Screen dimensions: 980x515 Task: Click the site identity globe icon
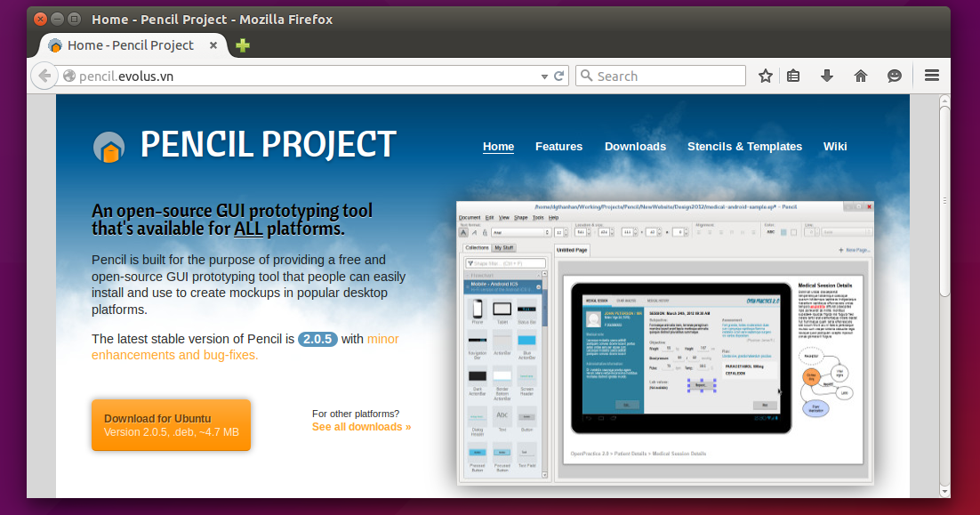[69, 76]
